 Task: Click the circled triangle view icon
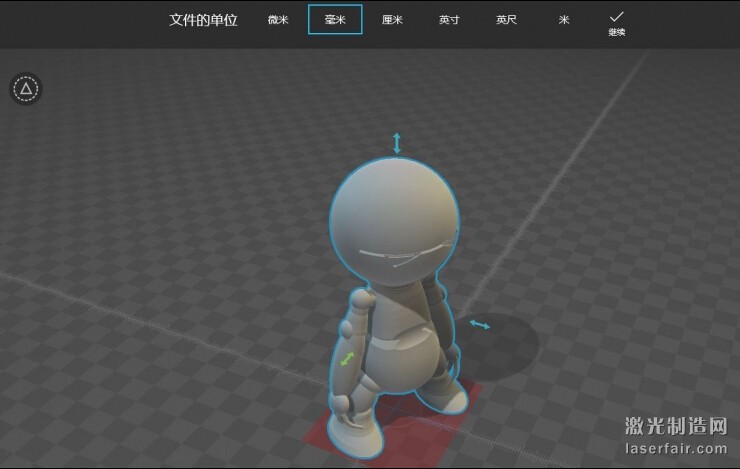tap(26, 89)
